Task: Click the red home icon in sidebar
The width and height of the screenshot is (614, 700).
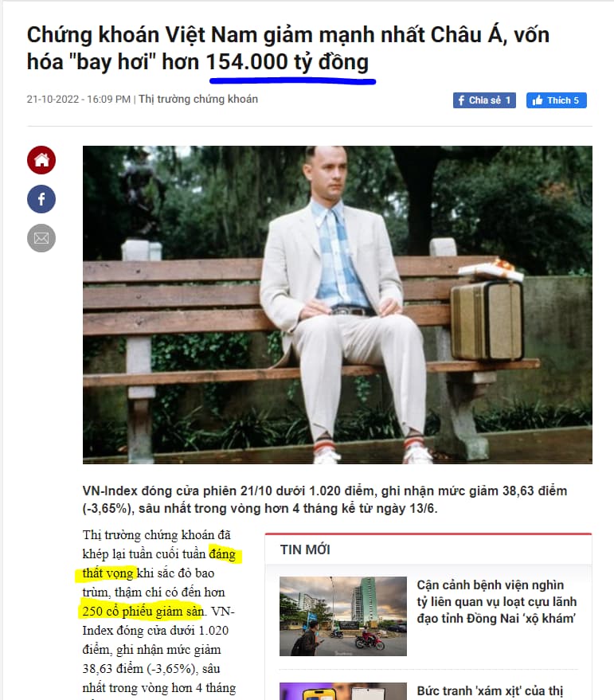Action: 41,160
